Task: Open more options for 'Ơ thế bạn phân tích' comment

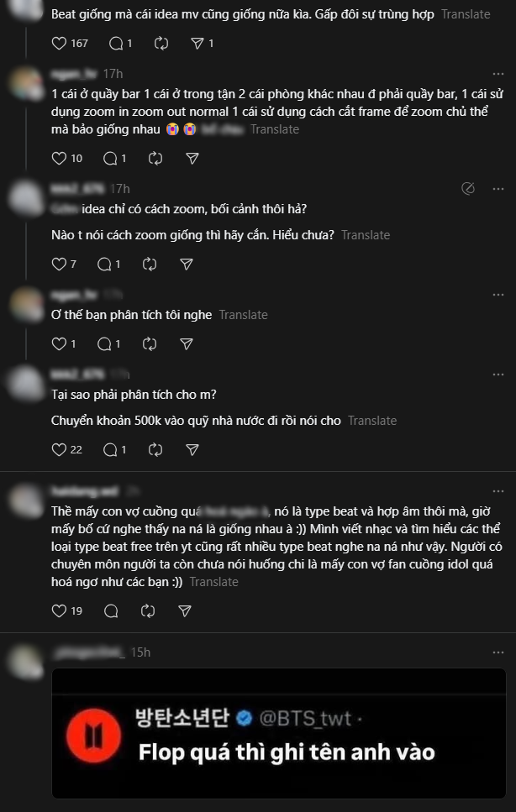Action: point(498,295)
